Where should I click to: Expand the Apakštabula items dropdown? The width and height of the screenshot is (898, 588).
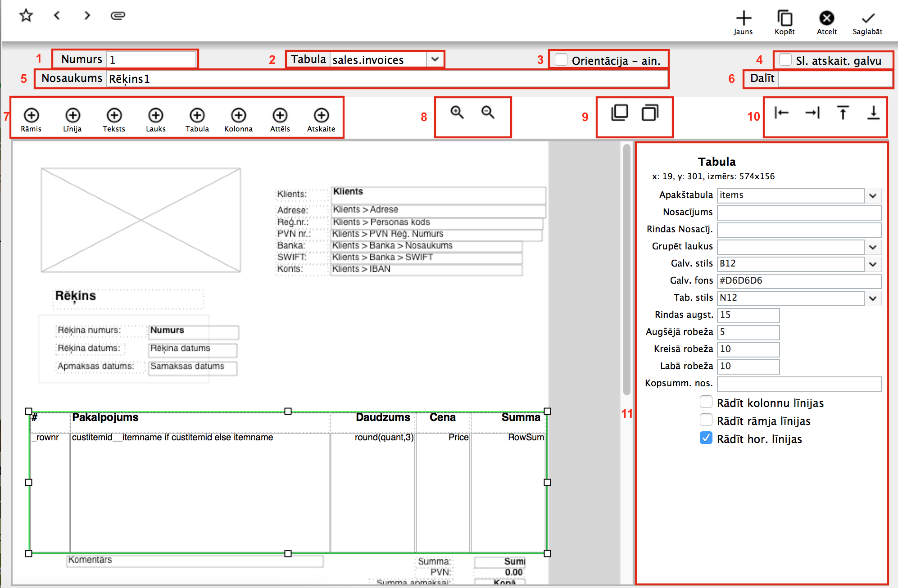tap(872, 195)
